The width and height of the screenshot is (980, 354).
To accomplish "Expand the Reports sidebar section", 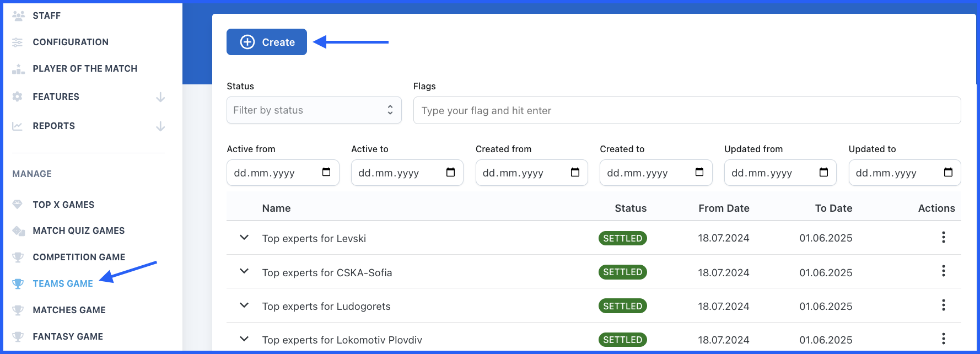I will 160,126.
